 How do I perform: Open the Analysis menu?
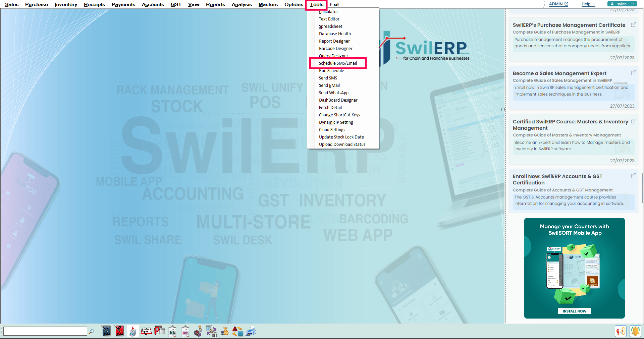click(242, 4)
